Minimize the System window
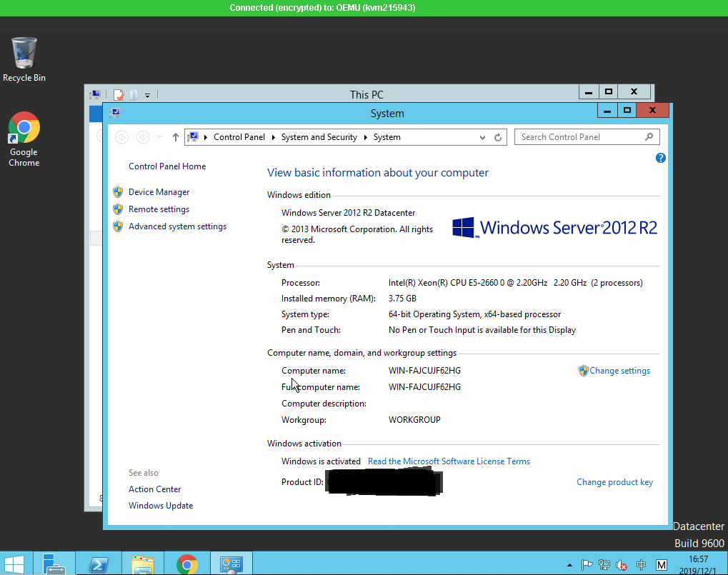The width and height of the screenshot is (728, 575). (x=607, y=111)
